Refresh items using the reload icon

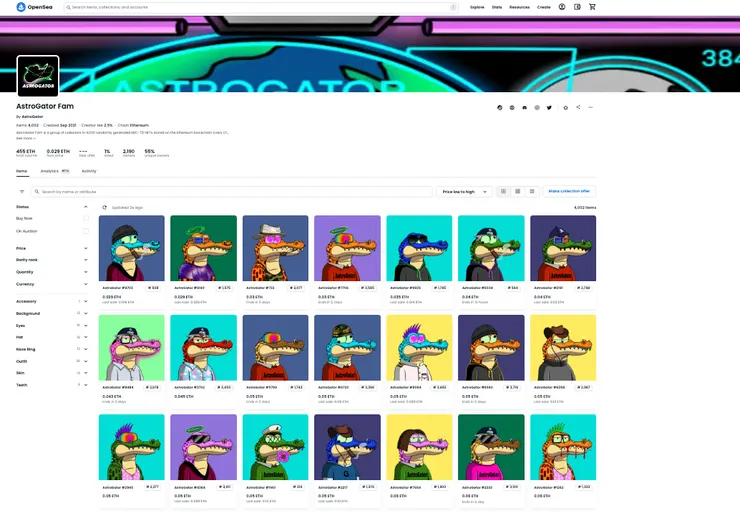[104, 207]
